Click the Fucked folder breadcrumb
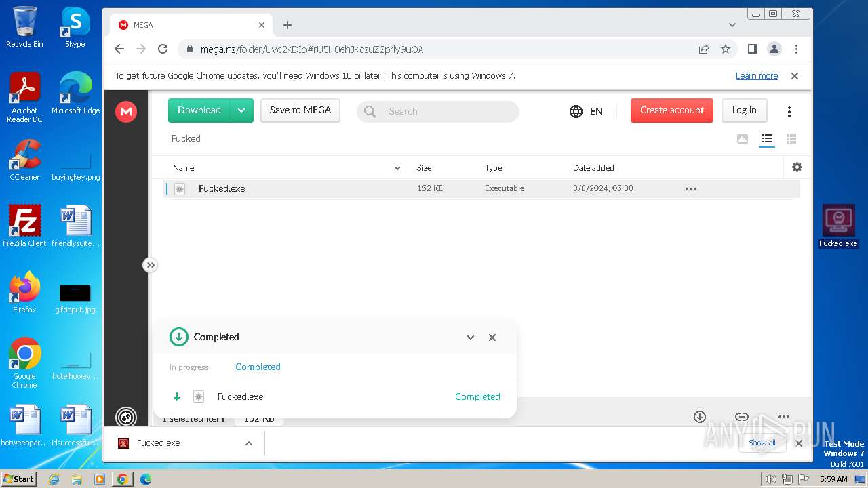This screenshot has height=488, width=868. (186, 138)
